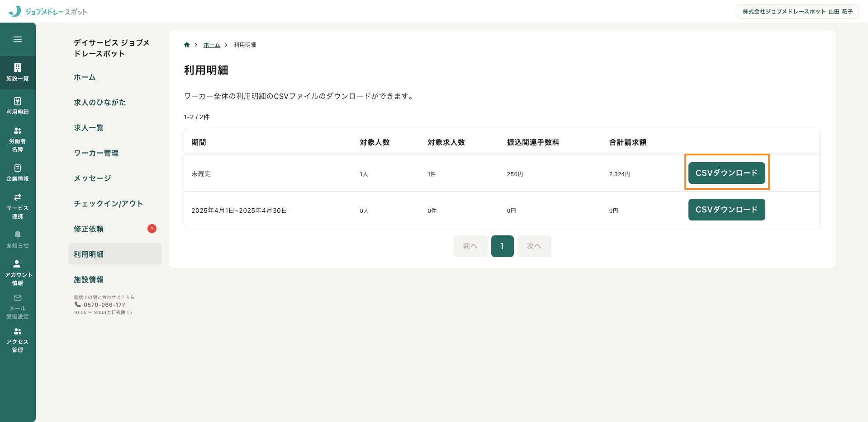Download CSV for 2025年4月 row
The width and height of the screenshot is (868, 422).
726,210
